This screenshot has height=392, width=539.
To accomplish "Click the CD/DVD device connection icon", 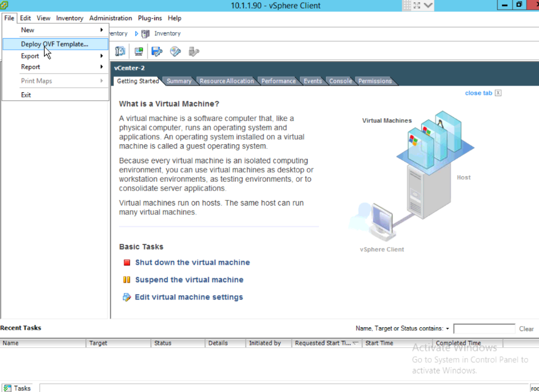I will [175, 51].
